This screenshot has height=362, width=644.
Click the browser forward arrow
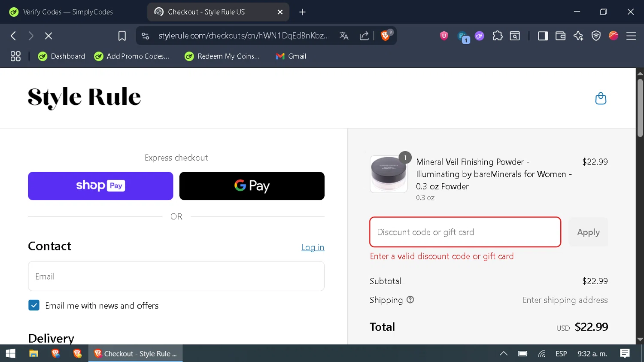pyautogui.click(x=31, y=36)
